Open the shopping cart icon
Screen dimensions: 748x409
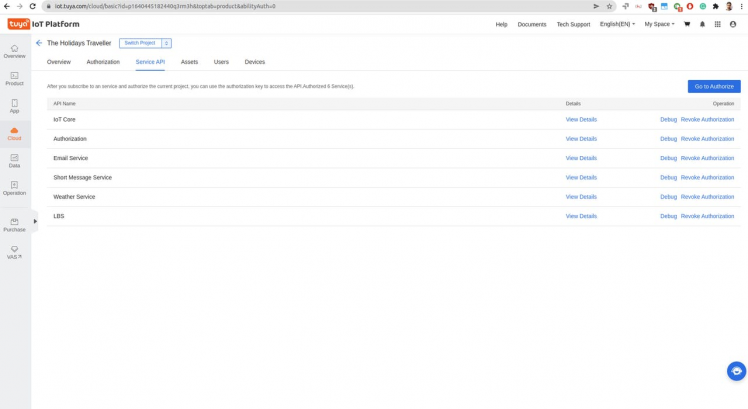(687, 24)
